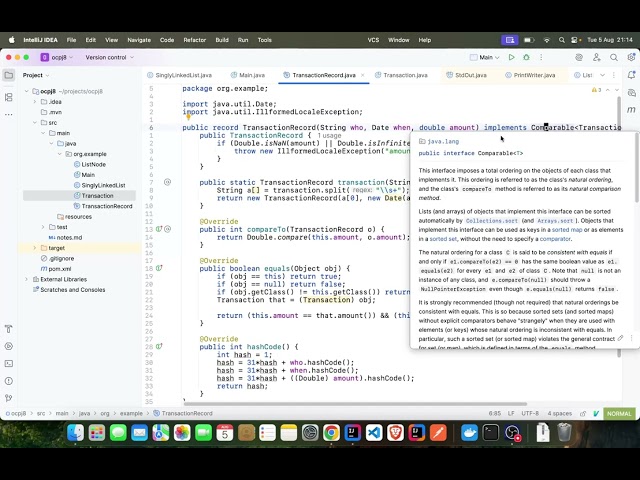The height and width of the screenshot is (480, 640).
Task: Collapse the src folder
Action: tap(35, 122)
